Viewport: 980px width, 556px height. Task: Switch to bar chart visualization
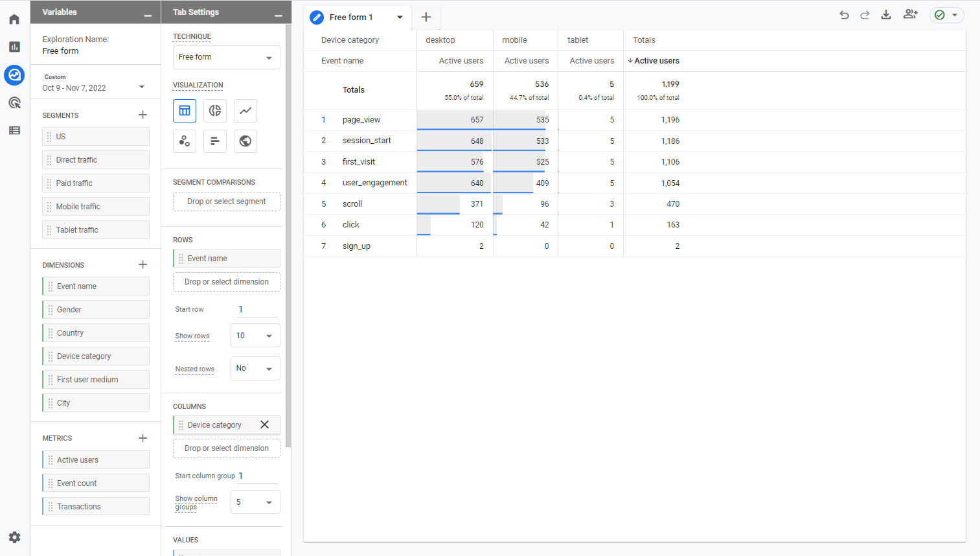tap(215, 141)
